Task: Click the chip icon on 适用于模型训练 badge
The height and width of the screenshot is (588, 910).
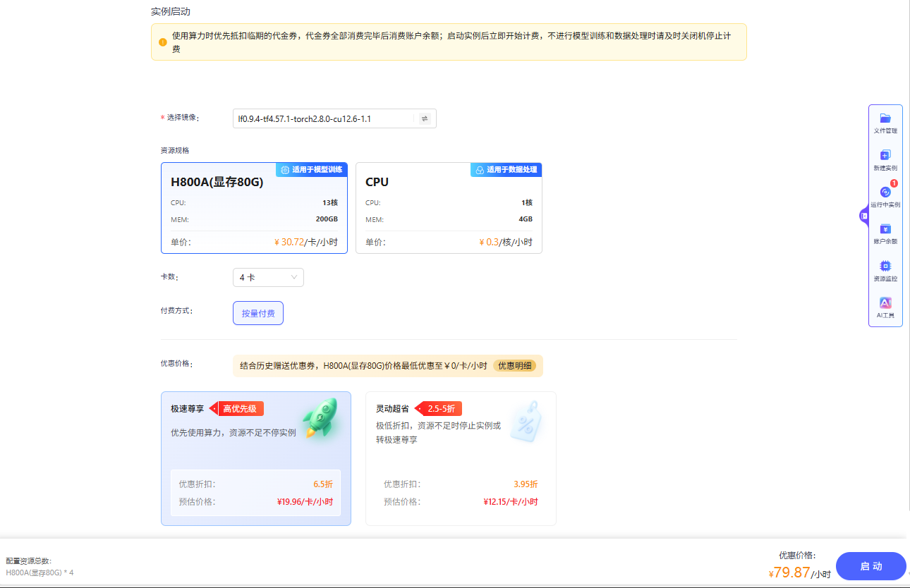Action: point(285,169)
